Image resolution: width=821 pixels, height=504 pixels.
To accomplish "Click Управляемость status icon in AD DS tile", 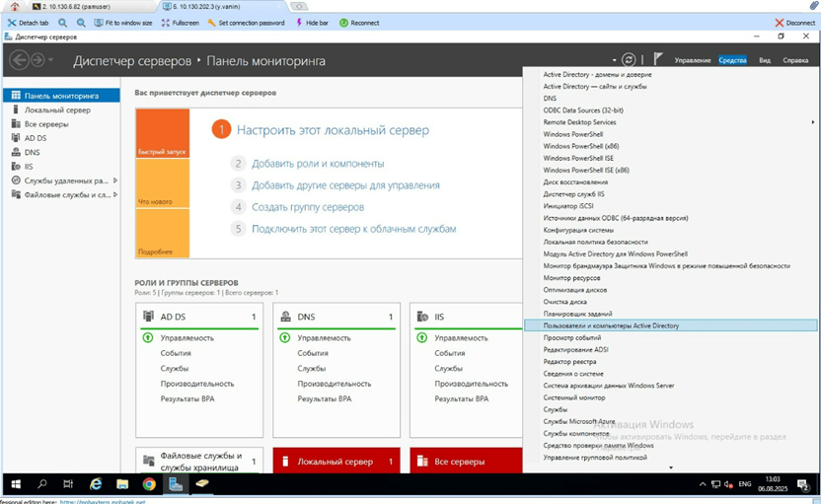I will coord(148,337).
